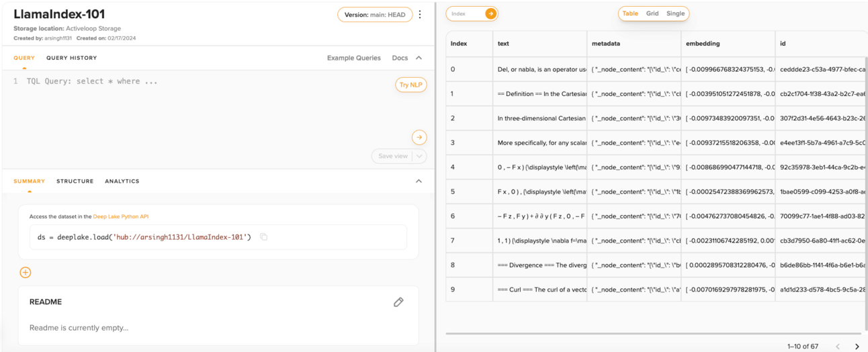
Task: Click embedding cell '0.00028957083122804​76'
Action: (x=728, y=265)
